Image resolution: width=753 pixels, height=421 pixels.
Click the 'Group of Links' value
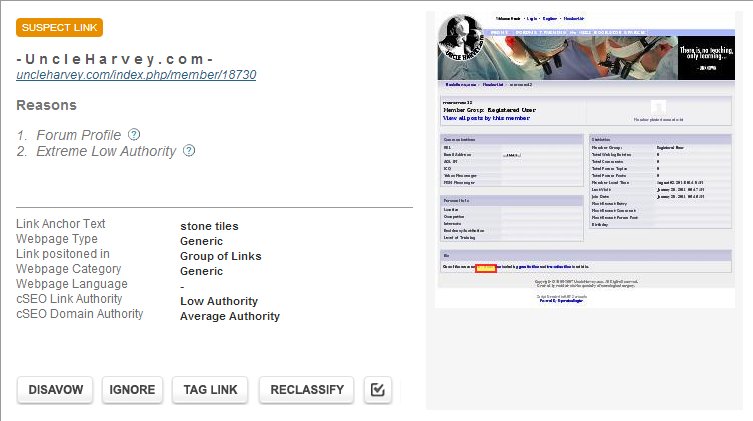(220, 256)
